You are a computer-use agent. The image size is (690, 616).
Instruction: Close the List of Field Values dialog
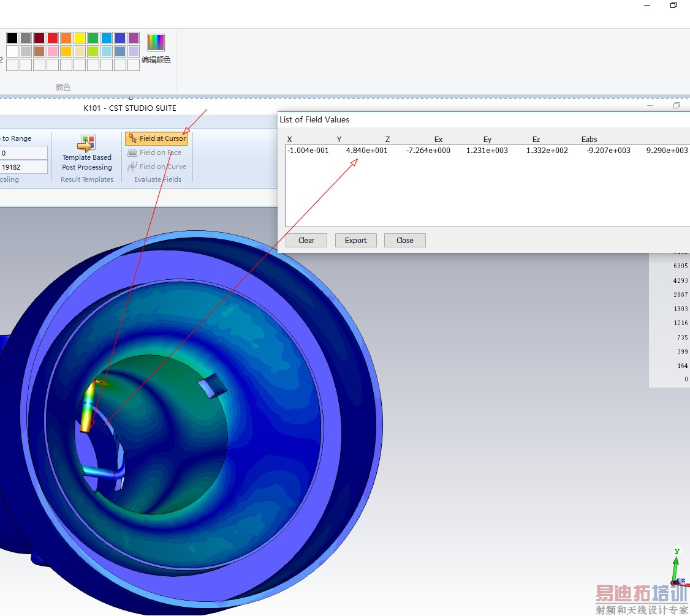[405, 241]
